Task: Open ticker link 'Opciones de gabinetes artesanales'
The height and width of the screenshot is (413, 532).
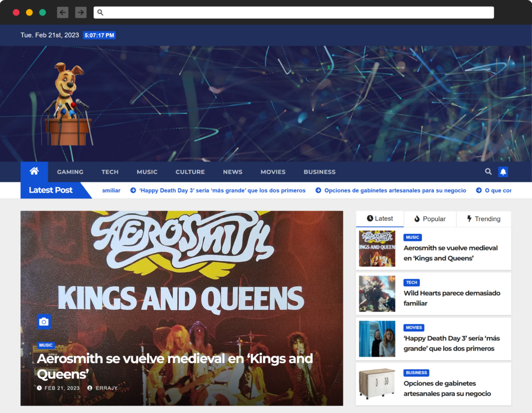Action: (x=395, y=190)
